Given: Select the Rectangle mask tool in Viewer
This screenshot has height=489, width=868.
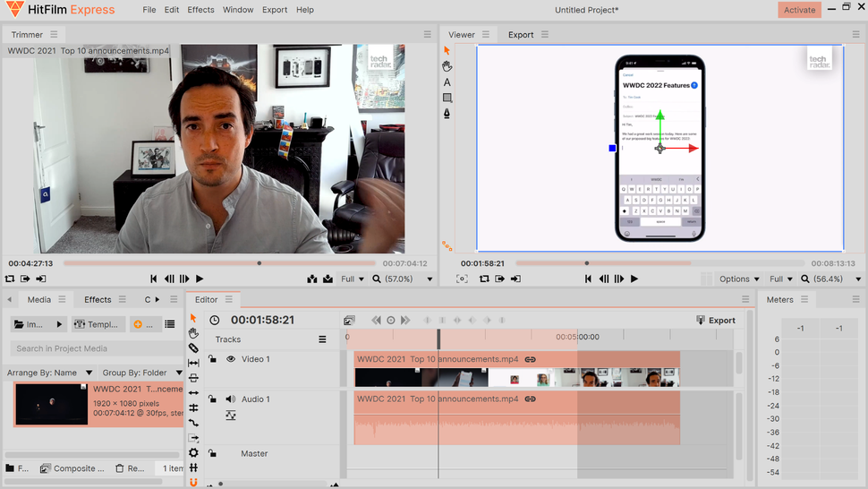Looking at the screenshot, I should click(x=447, y=98).
